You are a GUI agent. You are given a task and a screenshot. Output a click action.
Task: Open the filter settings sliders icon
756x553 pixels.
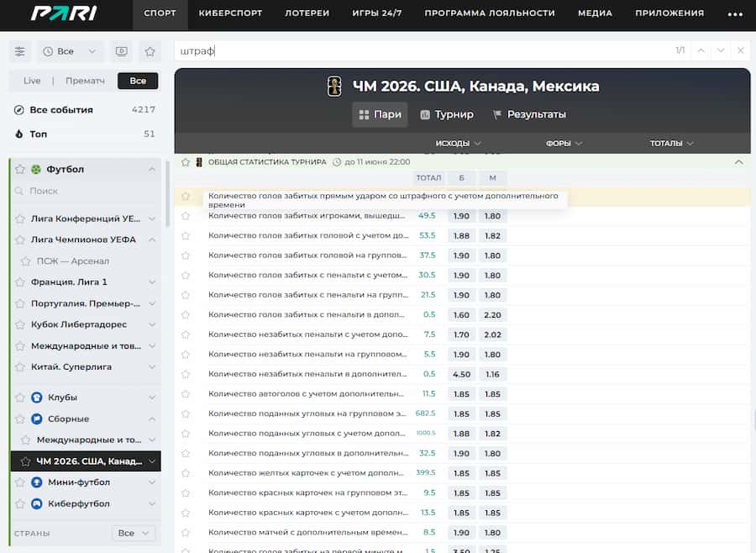point(20,51)
